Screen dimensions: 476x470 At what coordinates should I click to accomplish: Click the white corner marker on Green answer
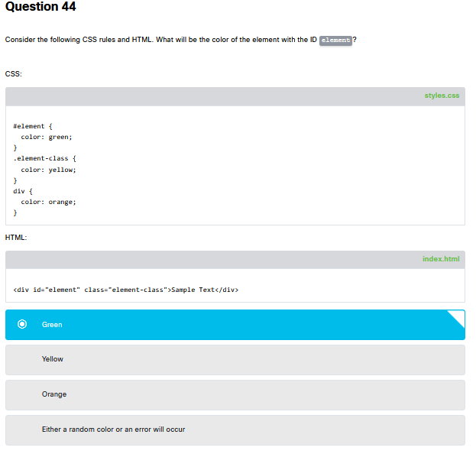[x=458, y=317]
